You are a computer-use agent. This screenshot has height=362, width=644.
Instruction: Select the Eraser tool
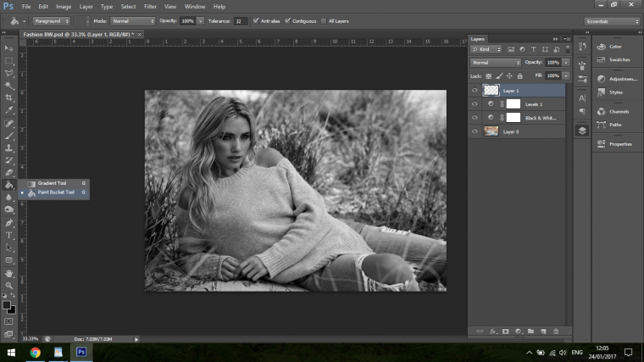coord(8,173)
